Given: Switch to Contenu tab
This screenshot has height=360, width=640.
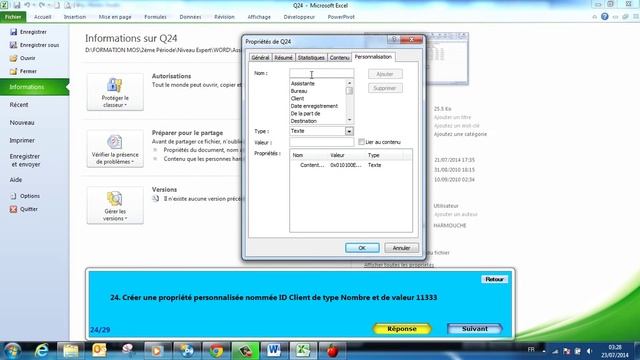Looking at the screenshot, I should [x=339, y=58].
